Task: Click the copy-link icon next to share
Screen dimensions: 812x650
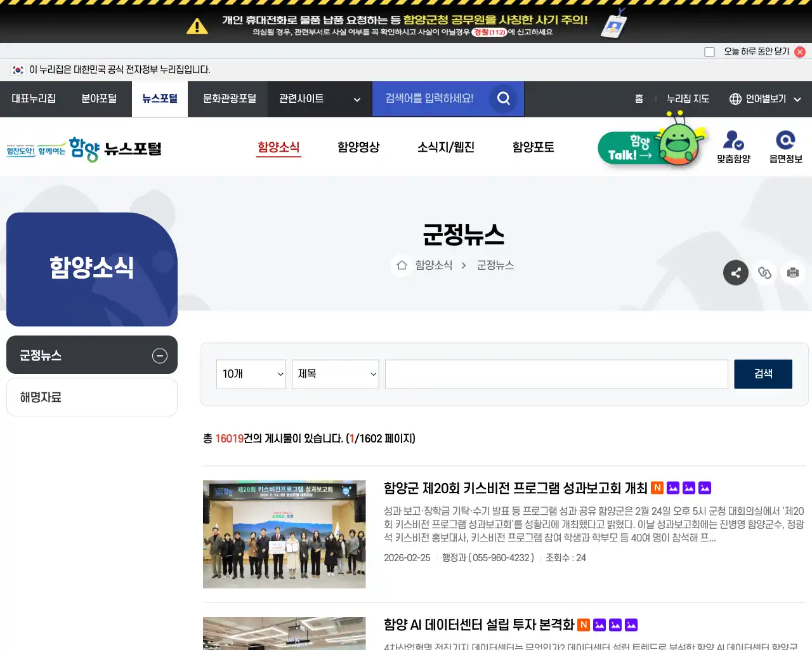Action: point(764,272)
